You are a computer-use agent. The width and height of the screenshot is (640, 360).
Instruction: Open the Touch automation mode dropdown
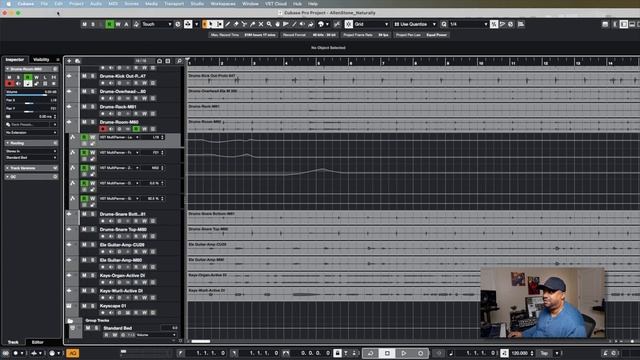[157, 24]
